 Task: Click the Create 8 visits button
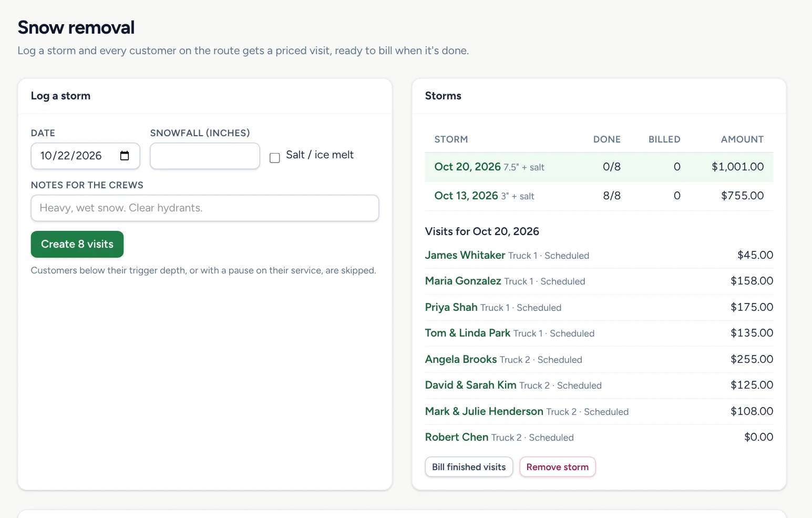77,245
